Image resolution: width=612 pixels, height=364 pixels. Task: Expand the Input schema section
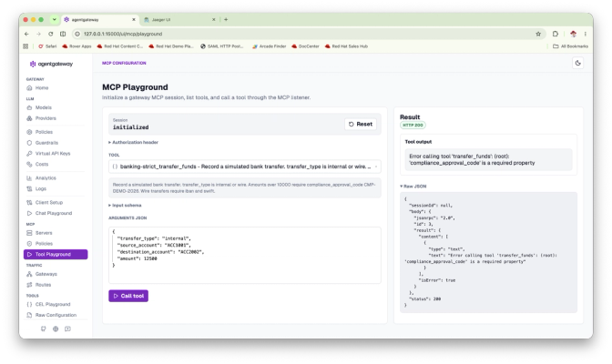click(x=125, y=206)
